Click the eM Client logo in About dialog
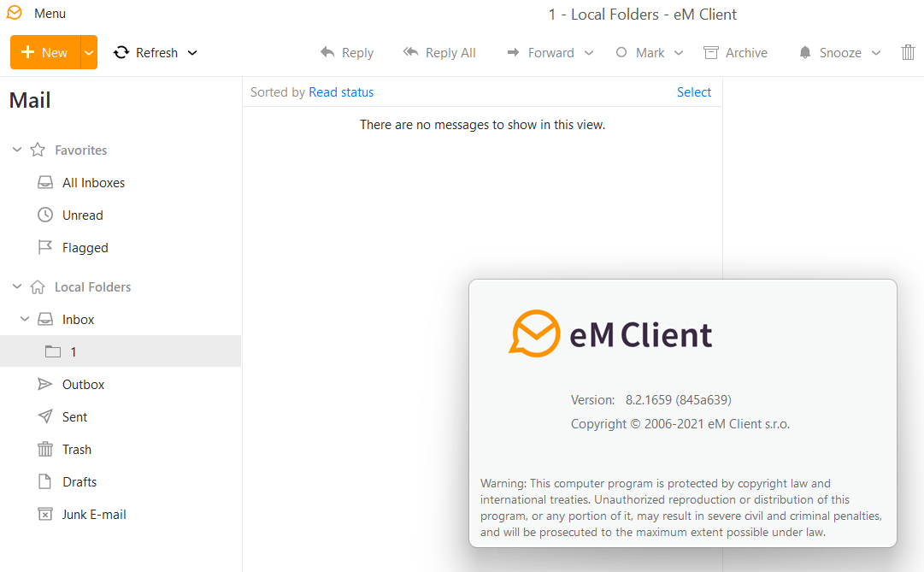 click(x=610, y=333)
